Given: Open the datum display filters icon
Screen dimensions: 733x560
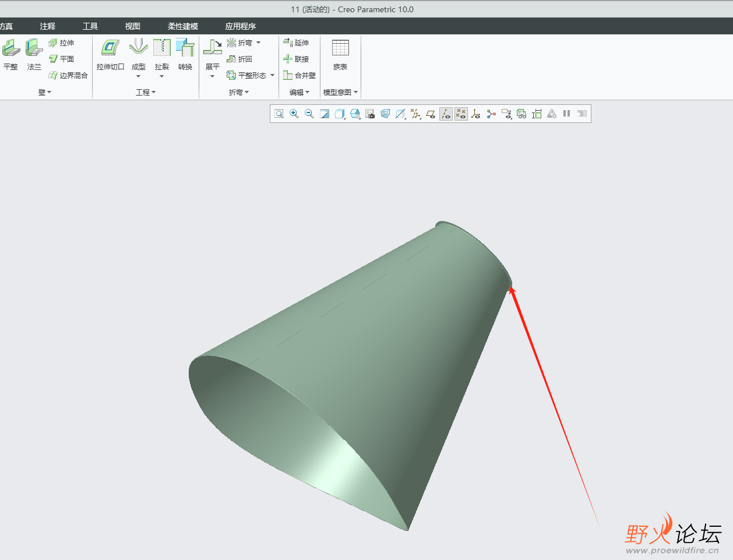Looking at the screenshot, I should point(415,114).
